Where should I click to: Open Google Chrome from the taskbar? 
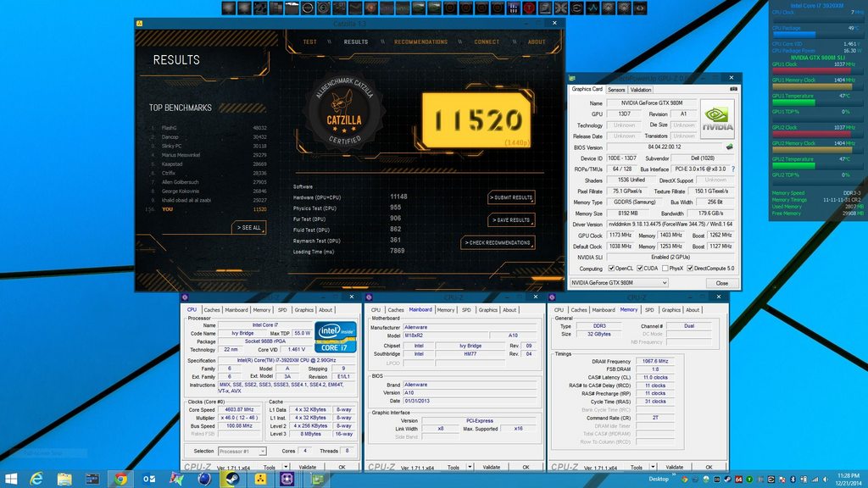coord(120,480)
